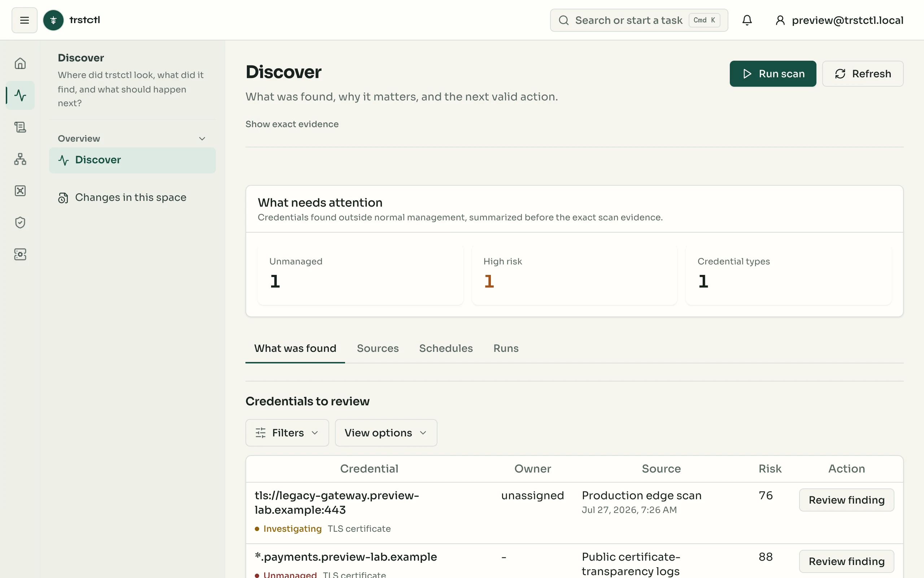The image size is (924, 578).
Task: Start a Run scan
Action: point(773,74)
